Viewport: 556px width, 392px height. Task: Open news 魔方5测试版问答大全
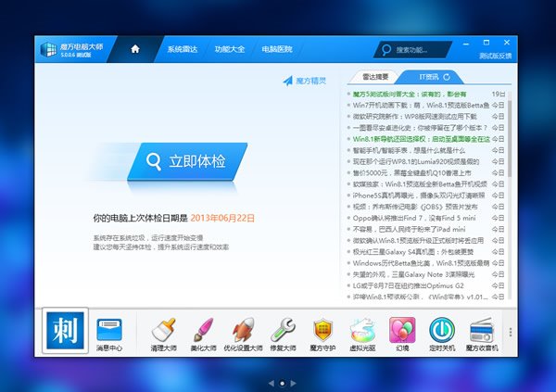click(410, 94)
